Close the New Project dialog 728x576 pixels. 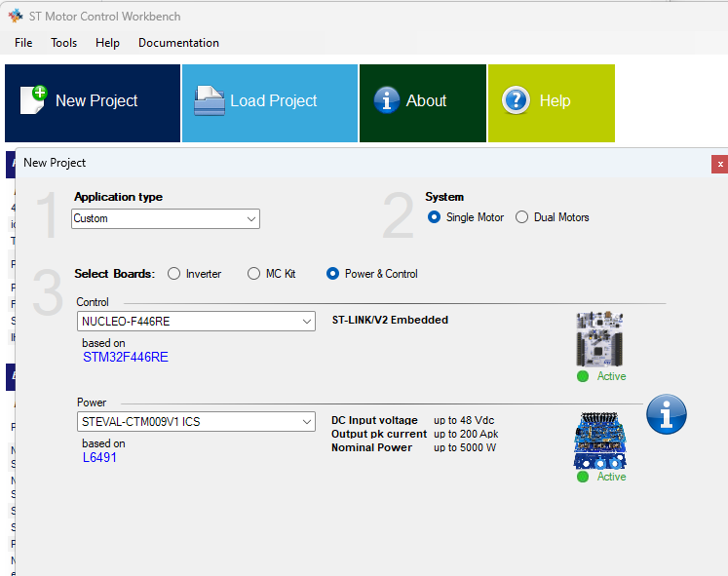click(719, 165)
